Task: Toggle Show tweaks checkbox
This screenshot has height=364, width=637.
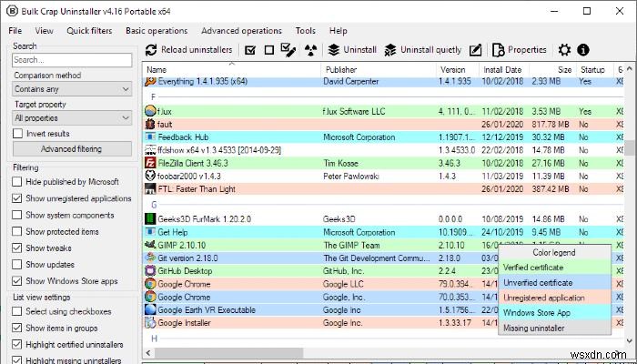Action: [x=17, y=248]
